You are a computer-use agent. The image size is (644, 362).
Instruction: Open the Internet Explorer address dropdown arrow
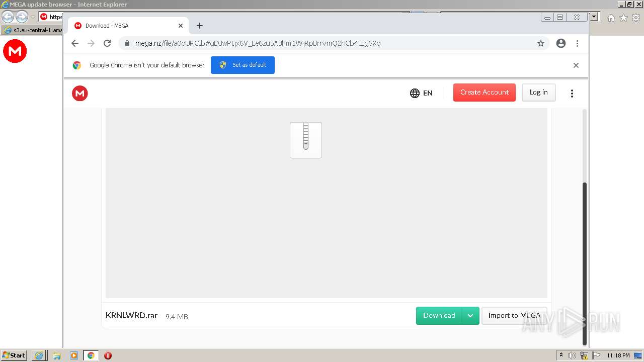594,17
